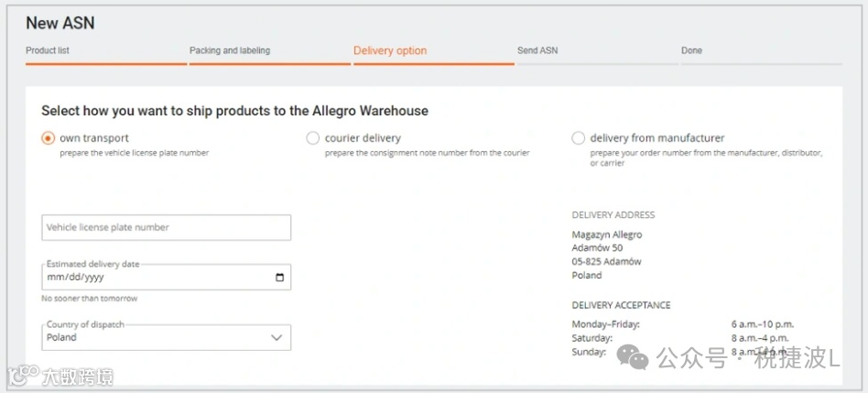Click the "New ASN" page title
Viewport: 868px width, 393px height.
pos(60,23)
